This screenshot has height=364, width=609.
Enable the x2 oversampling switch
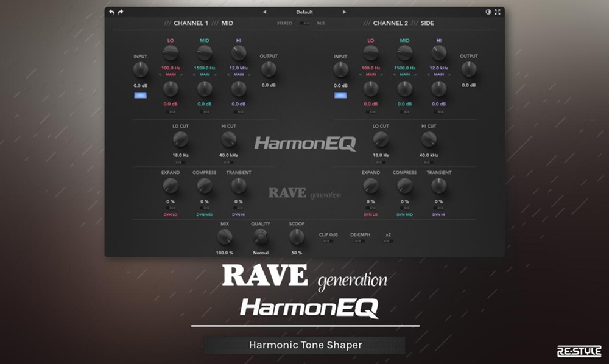[x=387, y=240]
